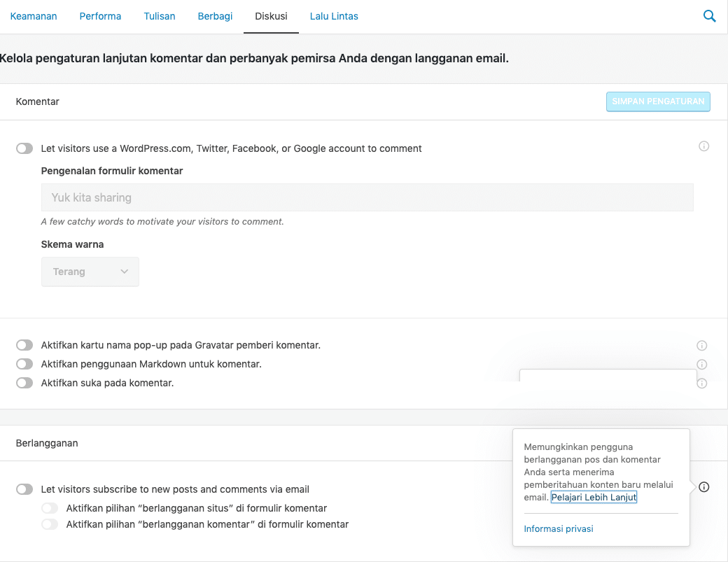Switch to the Keamanan tab
728x562 pixels.
pyautogui.click(x=34, y=16)
